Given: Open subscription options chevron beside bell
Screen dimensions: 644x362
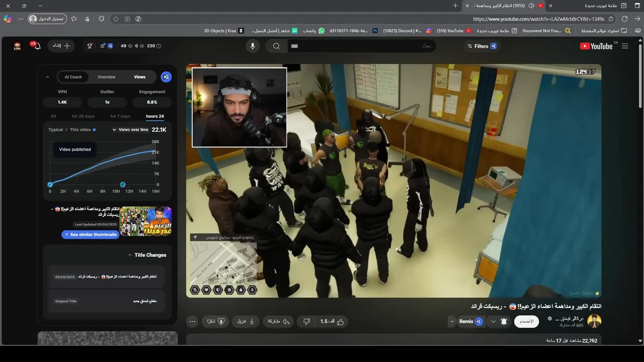Looking at the screenshot, I should point(493,321).
